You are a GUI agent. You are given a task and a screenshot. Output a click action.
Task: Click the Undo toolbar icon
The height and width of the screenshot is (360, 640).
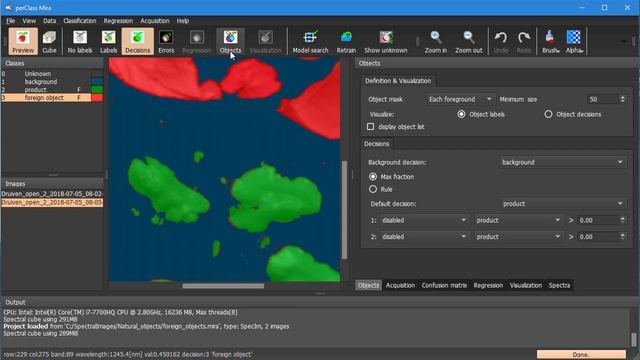(x=501, y=41)
